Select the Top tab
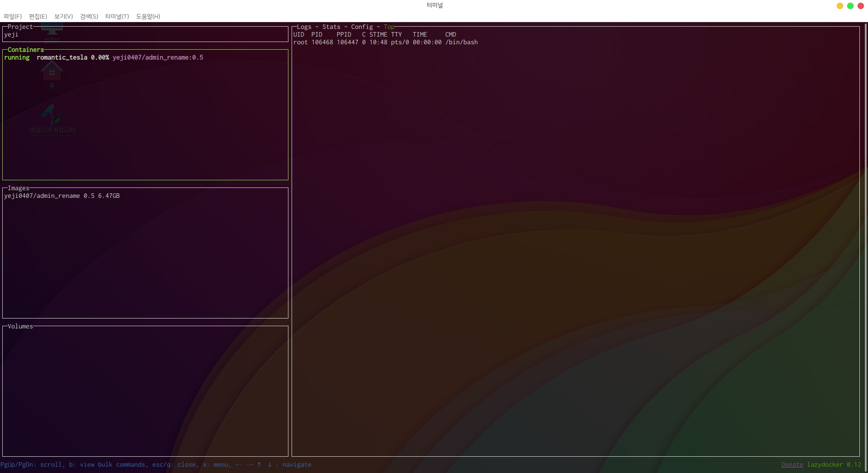868x473 pixels. pos(389,27)
